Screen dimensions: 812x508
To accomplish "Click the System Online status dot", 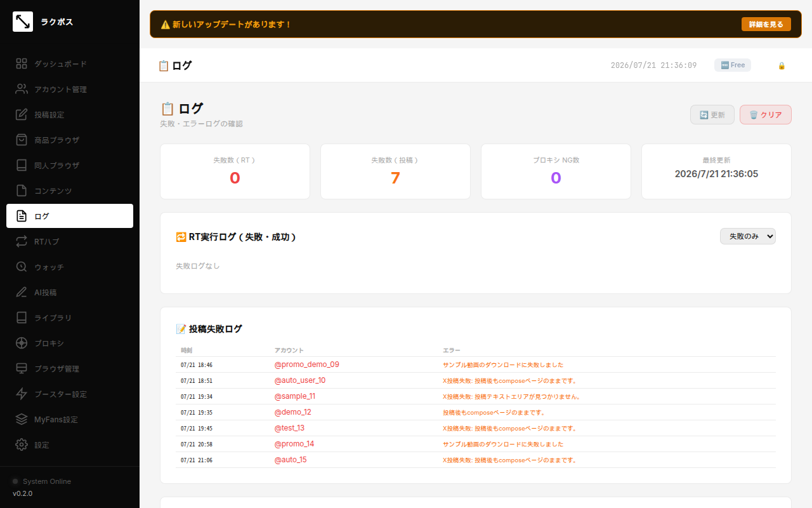I will pyautogui.click(x=15, y=481).
